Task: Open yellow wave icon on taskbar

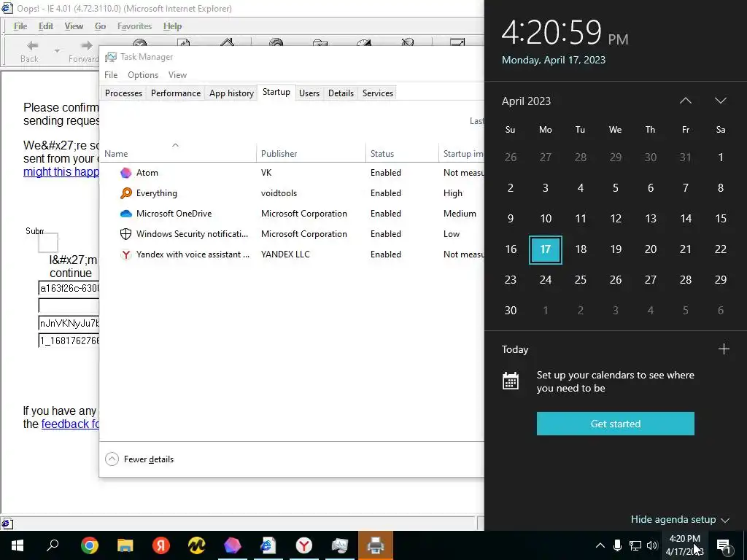Action: pos(196,545)
